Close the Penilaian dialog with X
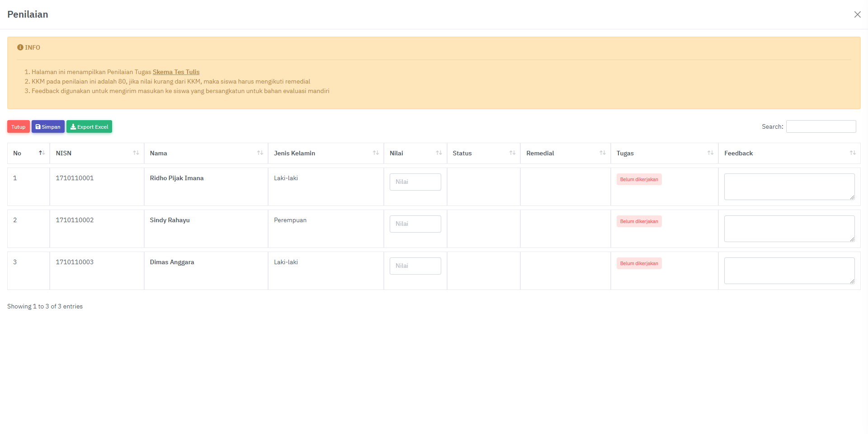This screenshot has height=434, width=868. pos(857,14)
